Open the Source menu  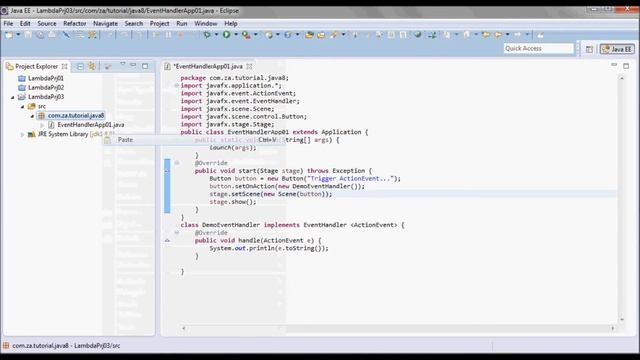(x=47, y=24)
